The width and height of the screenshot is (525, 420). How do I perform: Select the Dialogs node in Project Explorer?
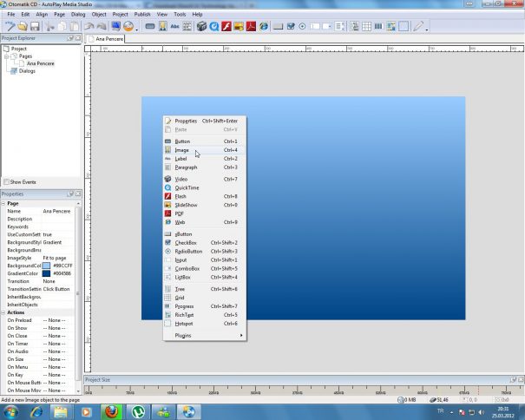click(27, 71)
